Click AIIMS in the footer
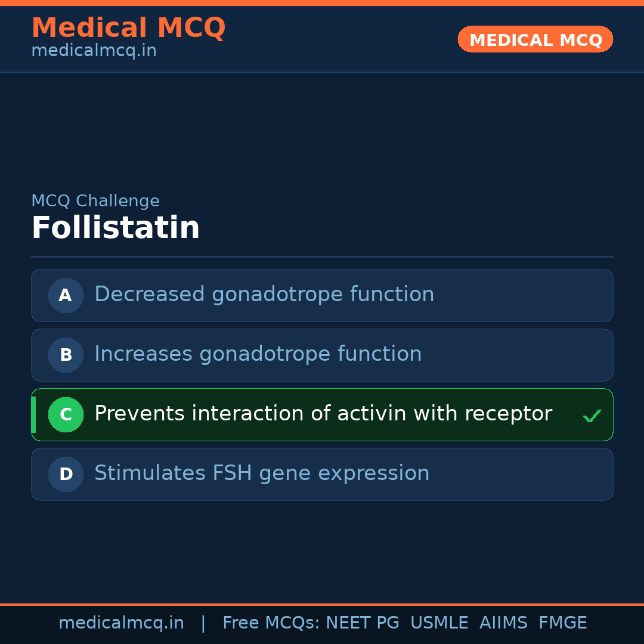Screen dimensions: 644x644 point(503,623)
